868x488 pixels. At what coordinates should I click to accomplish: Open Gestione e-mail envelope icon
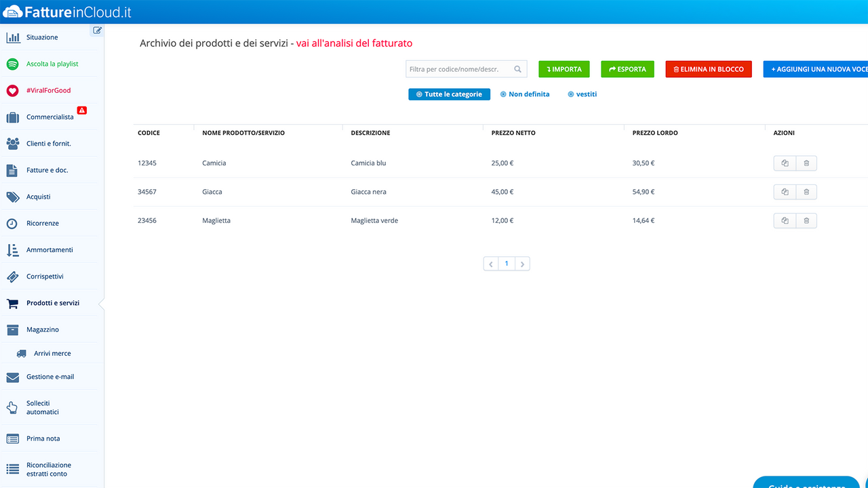pyautogui.click(x=14, y=377)
